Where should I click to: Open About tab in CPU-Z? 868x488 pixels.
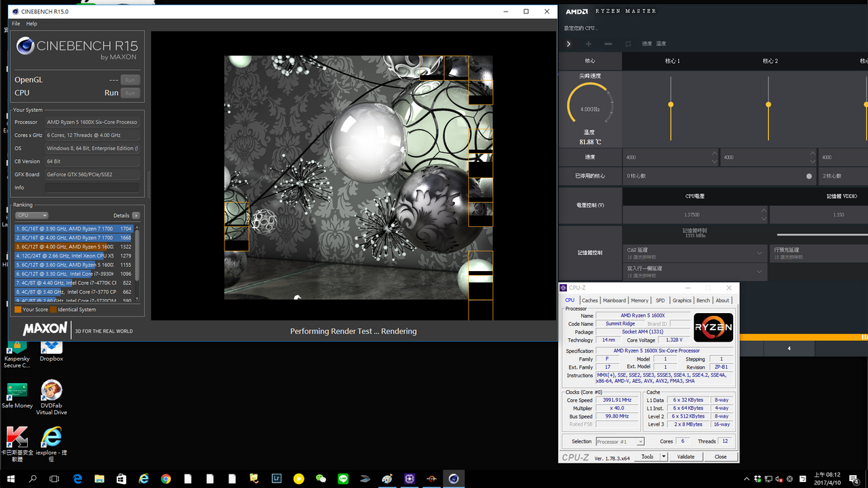point(723,300)
